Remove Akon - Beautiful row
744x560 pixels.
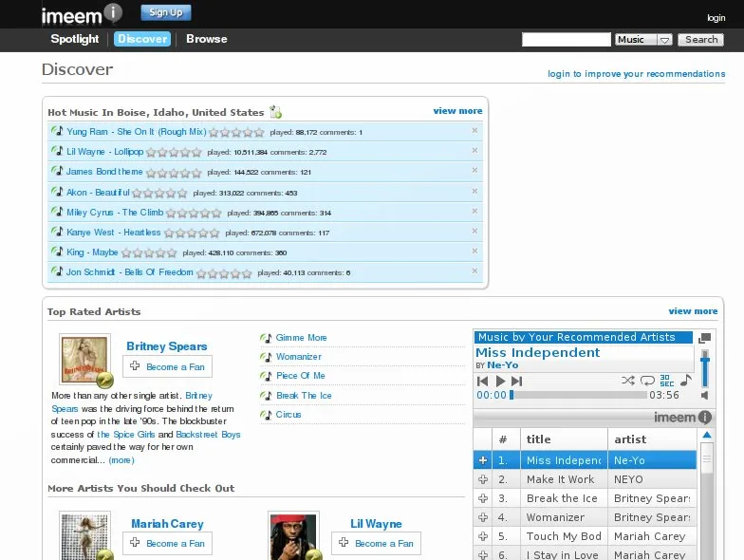[474, 191]
